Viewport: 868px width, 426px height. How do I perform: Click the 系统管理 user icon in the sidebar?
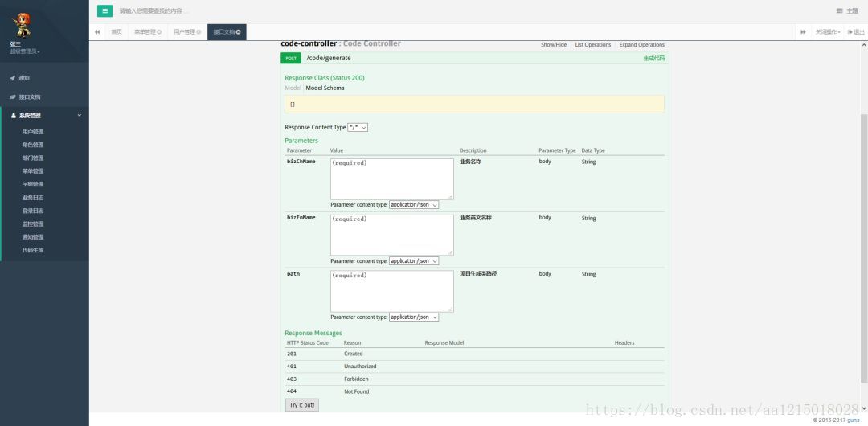pos(14,116)
